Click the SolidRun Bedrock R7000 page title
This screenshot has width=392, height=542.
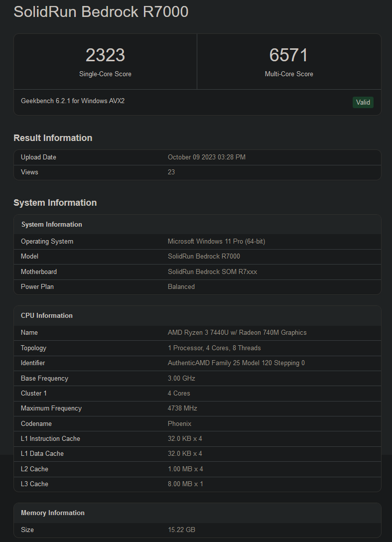[101, 11]
